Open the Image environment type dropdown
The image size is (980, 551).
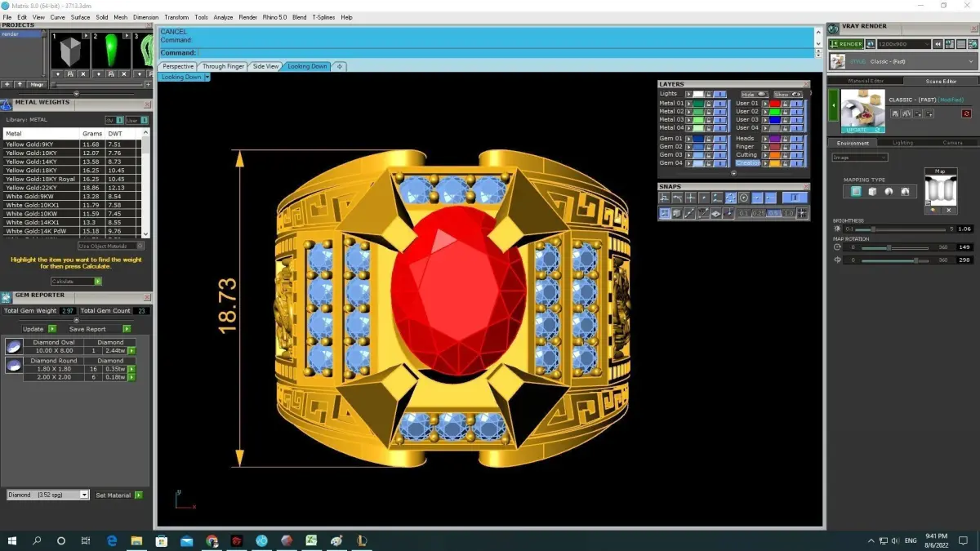pyautogui.click(x=860, y=158)
